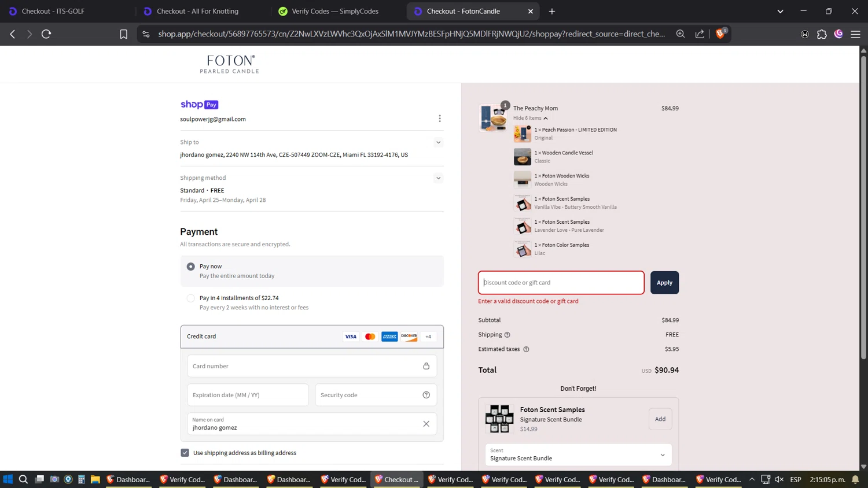Viewport: 868px width, 488px height.
Task: Open site information icon in address bar
Action: pyautogui.click(x=146, y=34)
